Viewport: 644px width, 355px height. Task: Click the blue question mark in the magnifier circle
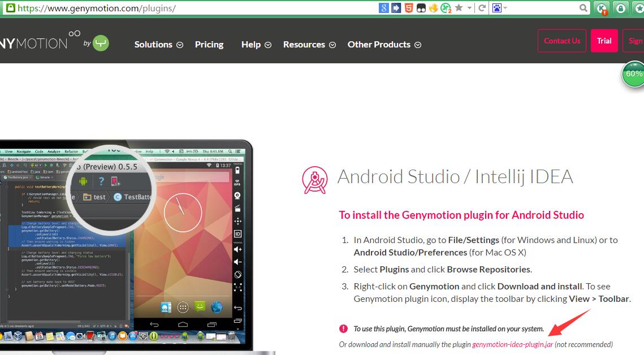pos(101,181)
